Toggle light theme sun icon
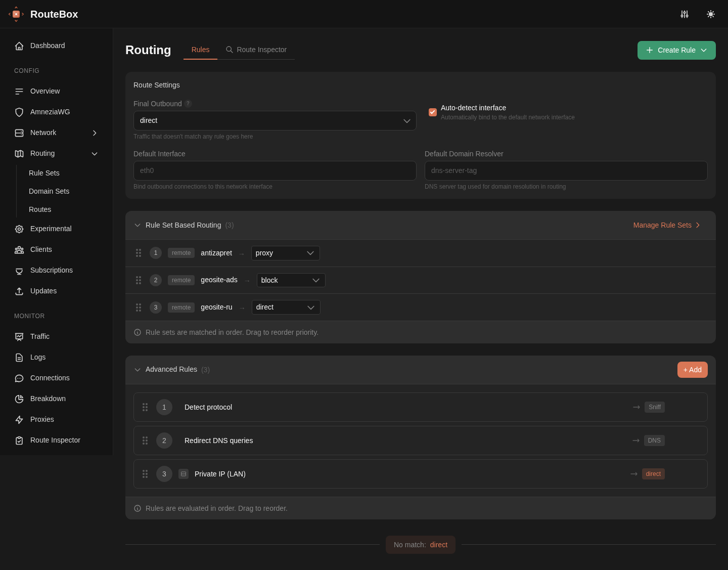The height and width of the screenshot is (570, 728). [711, 14]
